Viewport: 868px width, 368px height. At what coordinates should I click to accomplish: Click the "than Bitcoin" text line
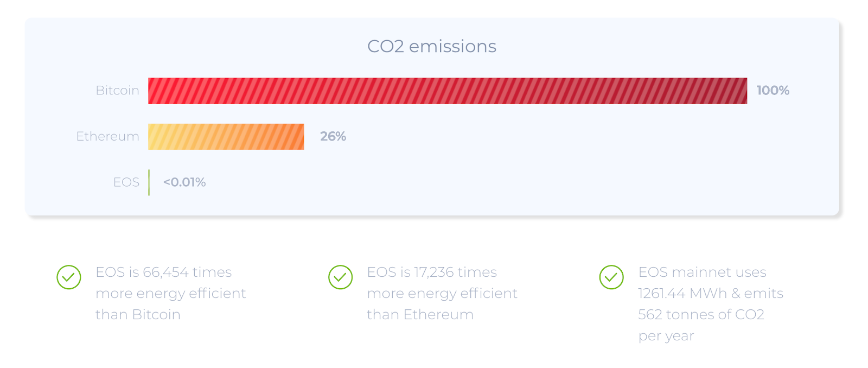[138, 315]
